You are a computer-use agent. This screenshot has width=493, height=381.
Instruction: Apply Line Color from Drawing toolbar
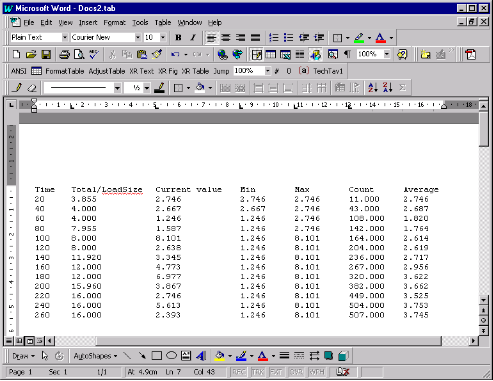pyautogui.click(x=241, y=356)
